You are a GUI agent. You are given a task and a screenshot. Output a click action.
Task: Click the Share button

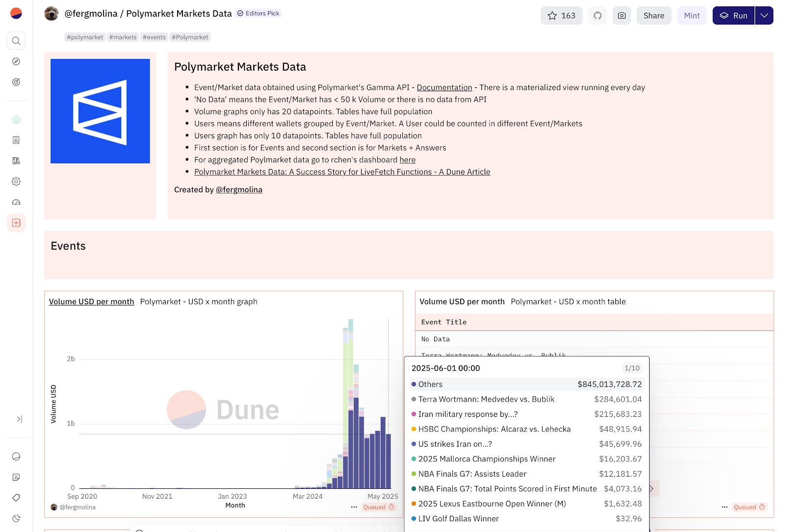654,16
